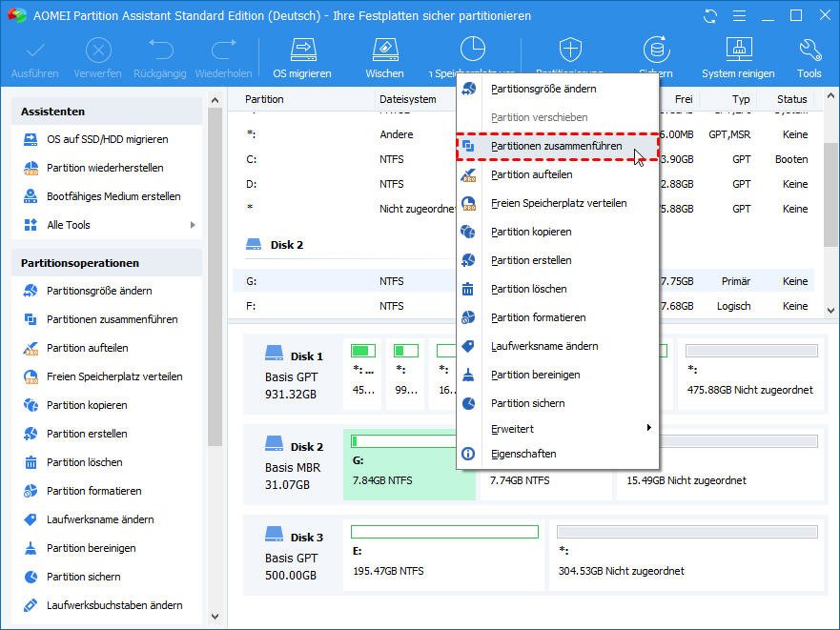Viewport: 840px width, 630px height.
Task: Click the refresh icon in title bar
Action: click(710, 16)
